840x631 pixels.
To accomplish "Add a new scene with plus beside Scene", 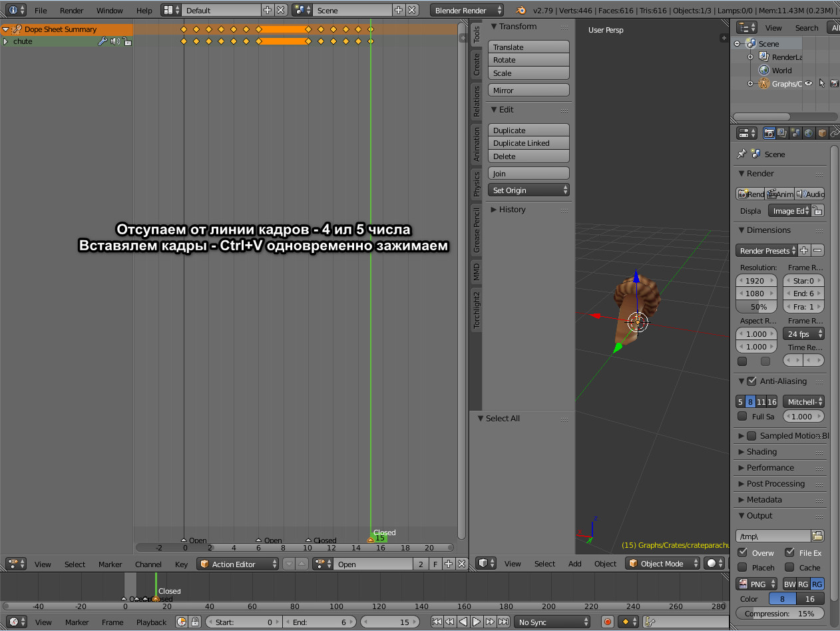I will point(399,10).
